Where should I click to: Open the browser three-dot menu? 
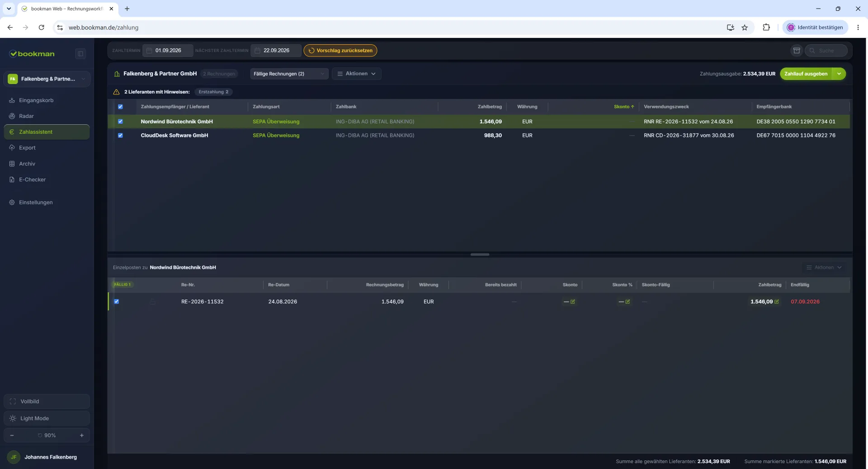pos(858,28)
